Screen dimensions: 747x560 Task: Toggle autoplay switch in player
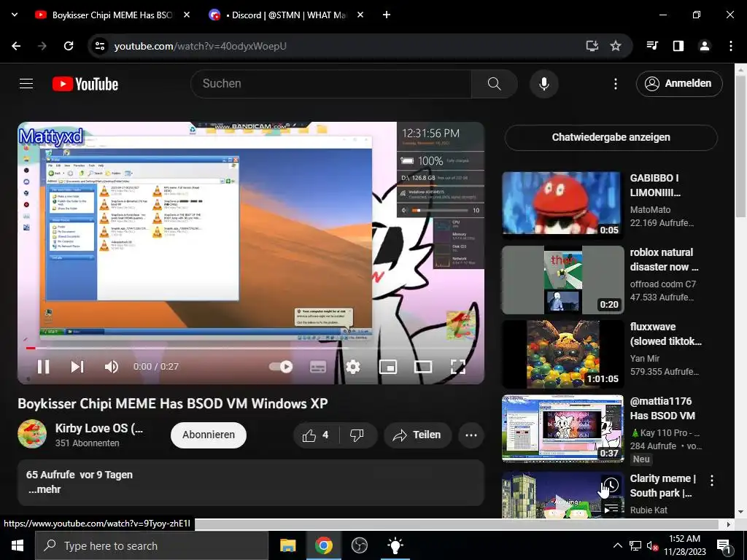click(x=281, y=367)
